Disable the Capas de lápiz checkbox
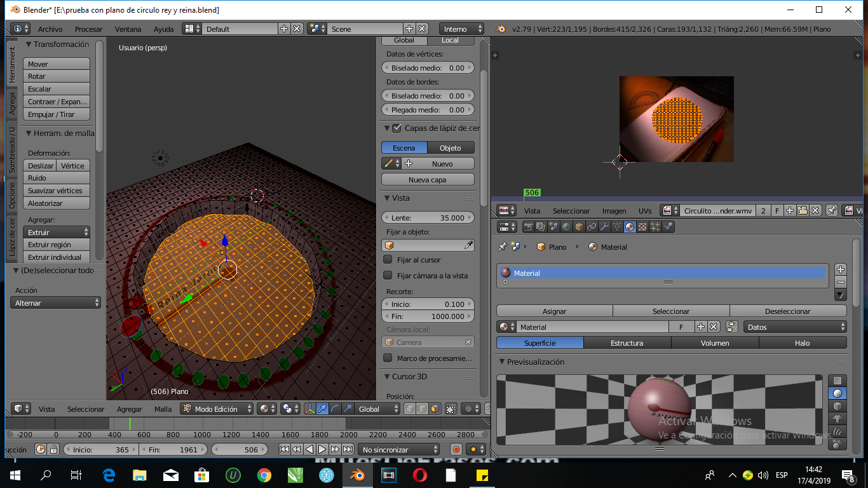This screenshot has width=868, height=488. [x=397, y=128]
